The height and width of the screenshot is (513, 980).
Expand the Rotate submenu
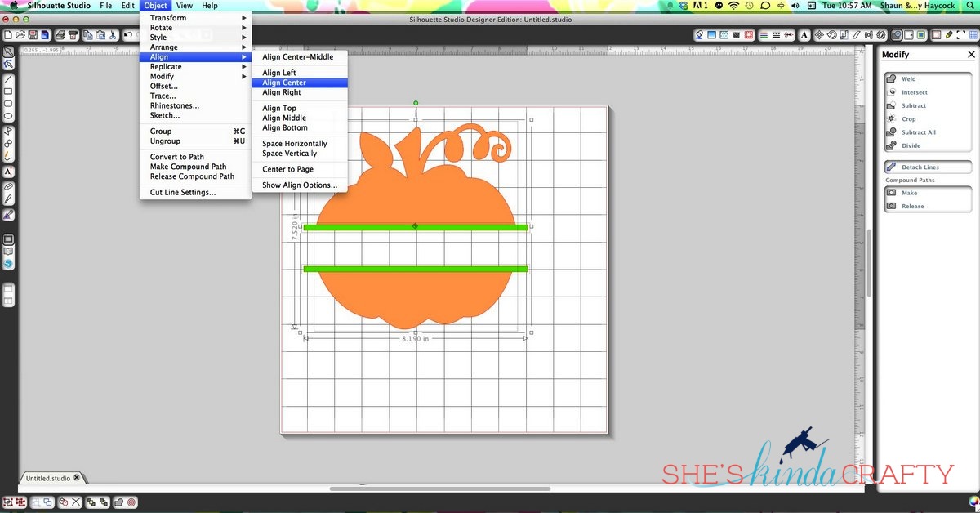195,28
